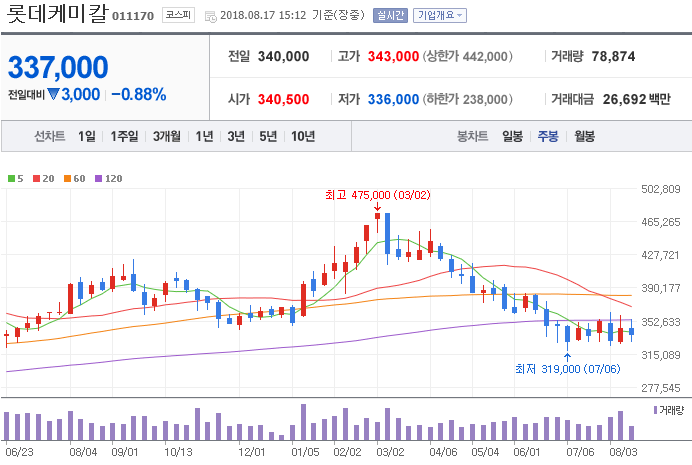692x465 pixels.
Task: Click the 코스피 market badge
Action: (x=178, y=15)
